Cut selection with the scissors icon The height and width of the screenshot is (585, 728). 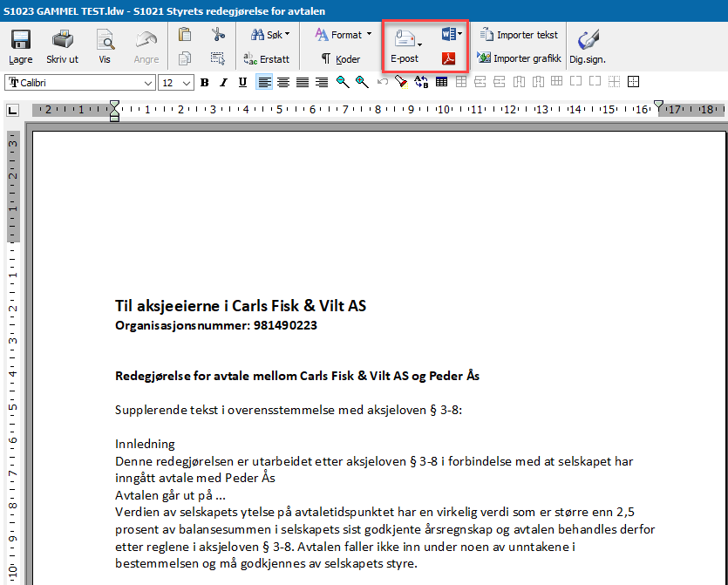click(218, 34)
